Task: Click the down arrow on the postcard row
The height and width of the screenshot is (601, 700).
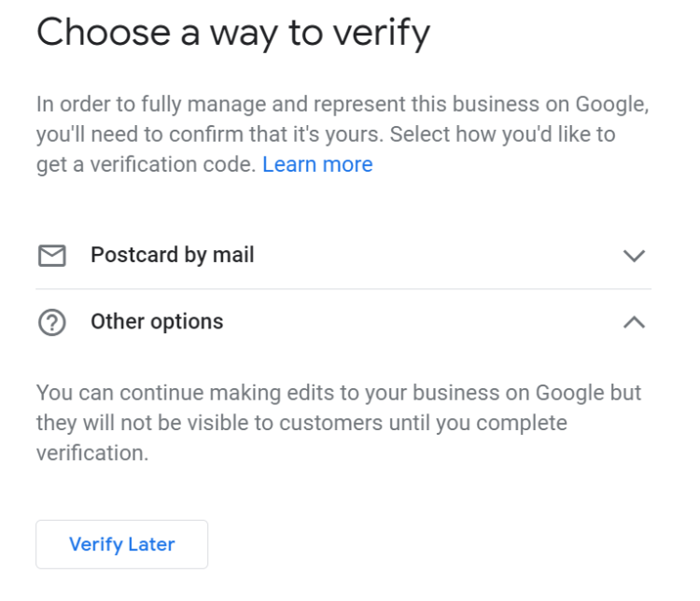Action: click(x=634, y=256)
